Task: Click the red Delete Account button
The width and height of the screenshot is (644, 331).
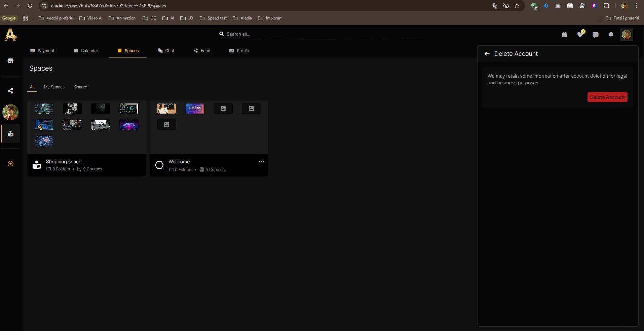Action: coord(607,97)
